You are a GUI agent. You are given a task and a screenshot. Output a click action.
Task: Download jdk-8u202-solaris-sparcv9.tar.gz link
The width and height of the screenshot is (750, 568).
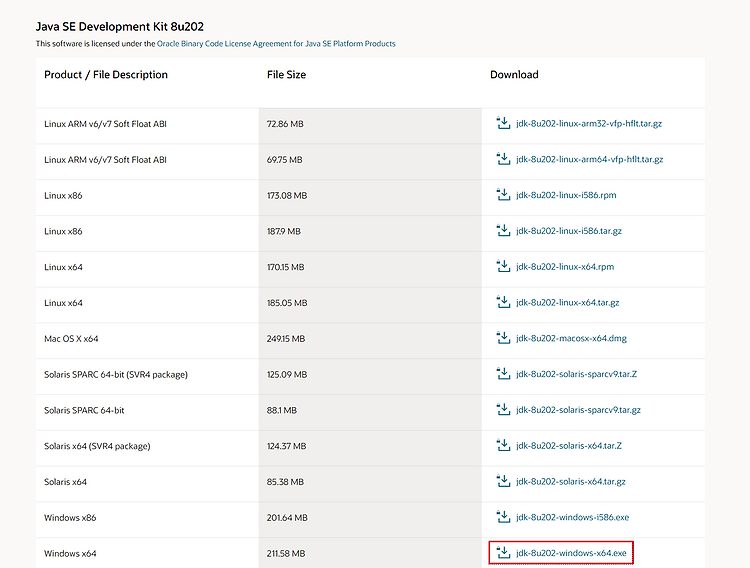coord(578,410)
